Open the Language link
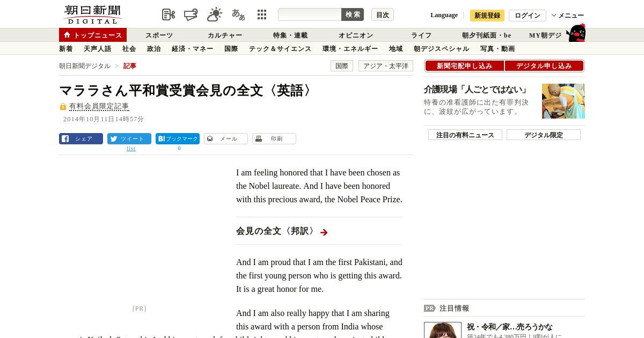The width and height of the screenshot is (644, 338). click(x=444, y=15)
